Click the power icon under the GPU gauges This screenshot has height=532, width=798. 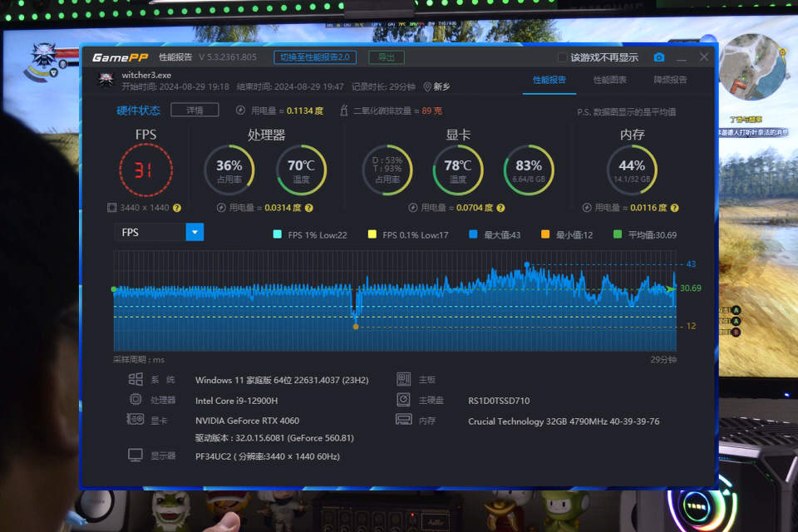(413, 208)
